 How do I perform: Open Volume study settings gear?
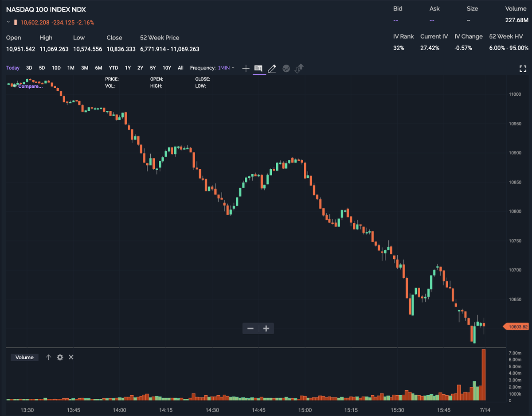[x=60, y=357]
